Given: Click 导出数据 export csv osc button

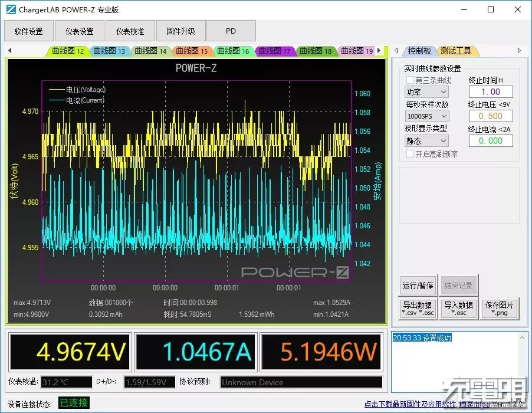Looking at the screenshot, I should [x=418, y=309].
